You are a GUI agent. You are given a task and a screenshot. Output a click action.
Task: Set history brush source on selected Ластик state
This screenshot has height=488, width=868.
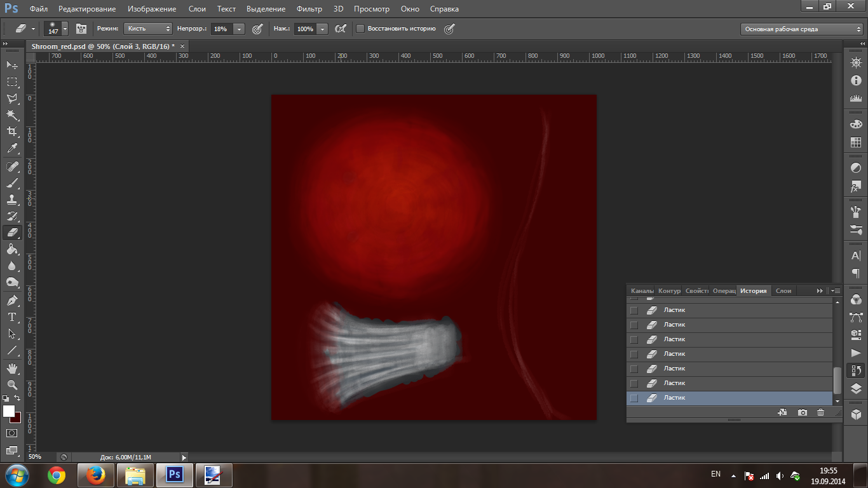click(634, 398)
